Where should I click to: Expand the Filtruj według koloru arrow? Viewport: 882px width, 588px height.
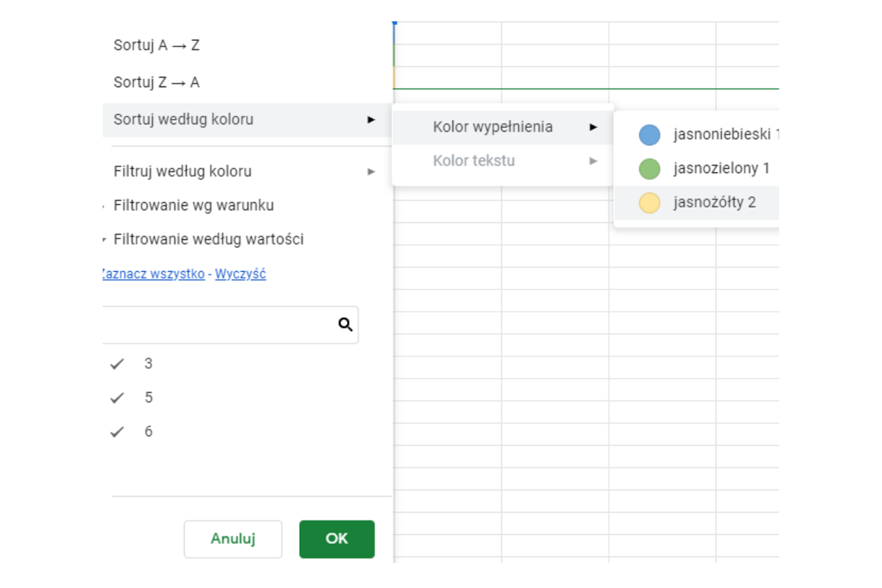pyautogui.click(x=371, y=171)
